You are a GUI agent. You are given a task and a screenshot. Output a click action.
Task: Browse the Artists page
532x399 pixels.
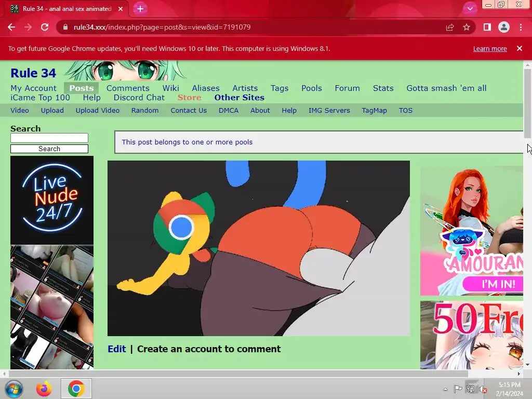[245, 88]
